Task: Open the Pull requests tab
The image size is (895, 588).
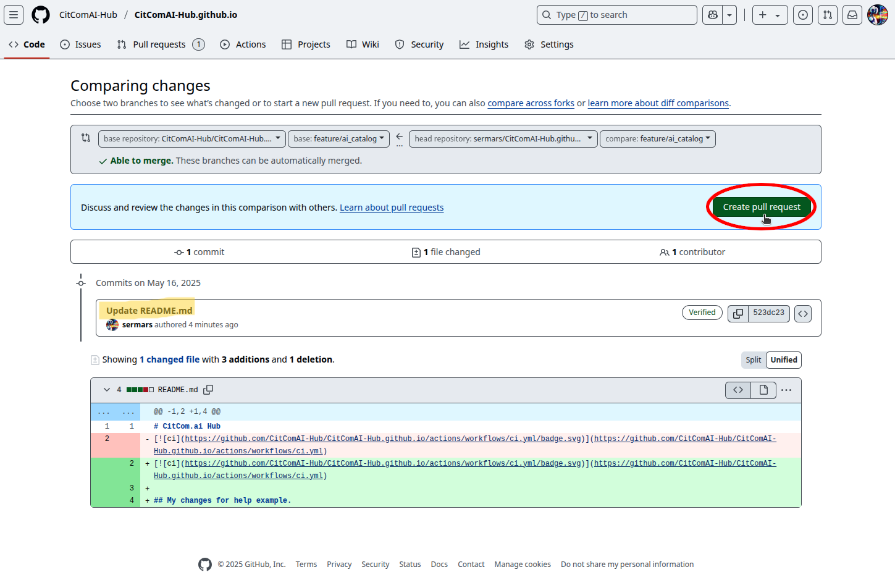Action: (x=161, y=44)
